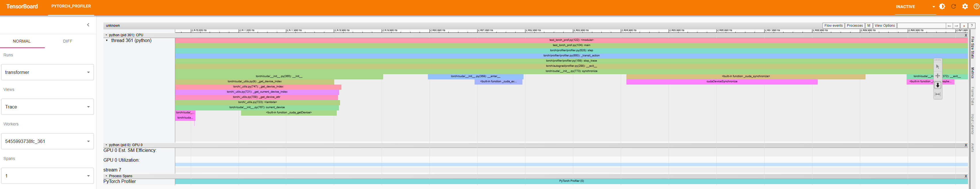
Task: Open the Alerts side tab
Action: pos(973,148)
